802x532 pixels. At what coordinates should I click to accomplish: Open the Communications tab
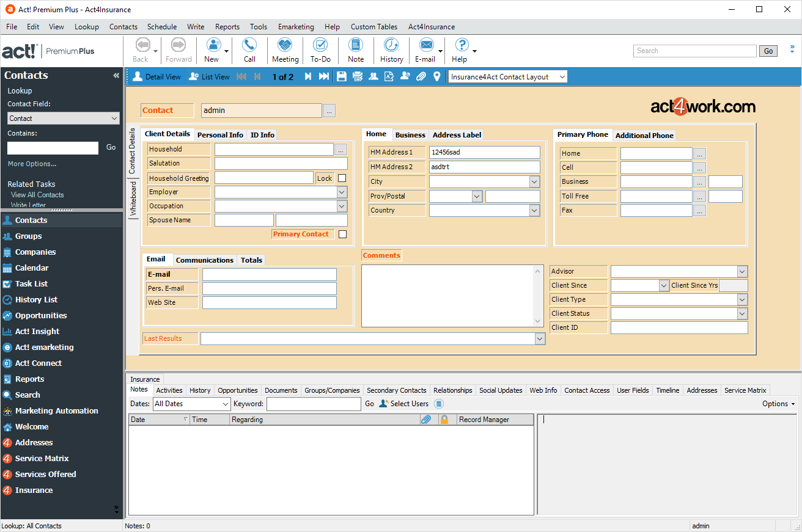coord(205,260)
